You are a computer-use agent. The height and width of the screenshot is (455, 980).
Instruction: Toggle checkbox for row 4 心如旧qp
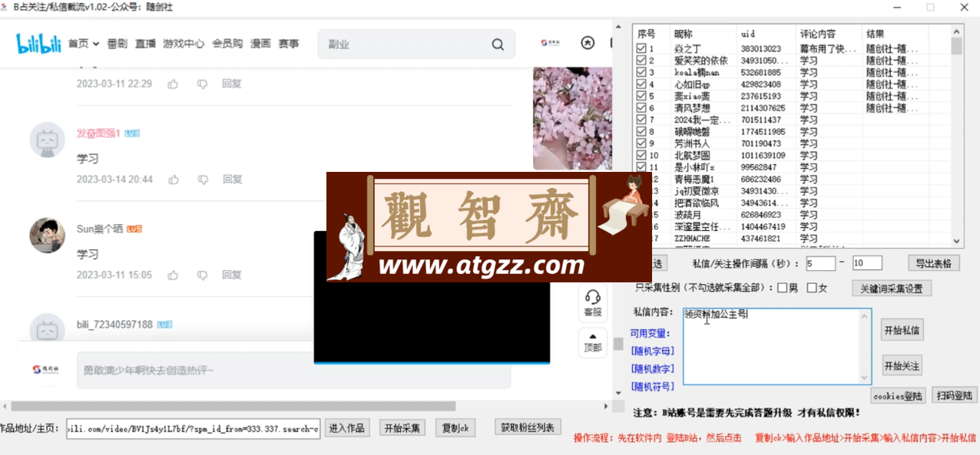tap(641, 84)
